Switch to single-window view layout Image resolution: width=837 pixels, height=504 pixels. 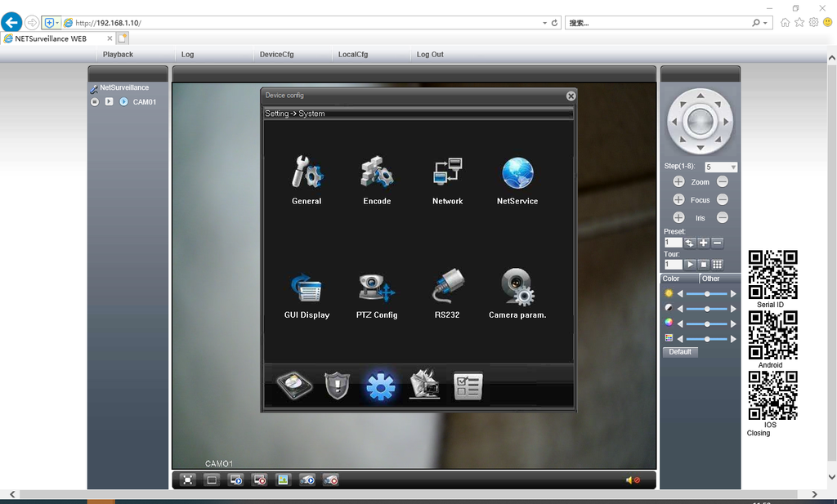coord(212,480)
